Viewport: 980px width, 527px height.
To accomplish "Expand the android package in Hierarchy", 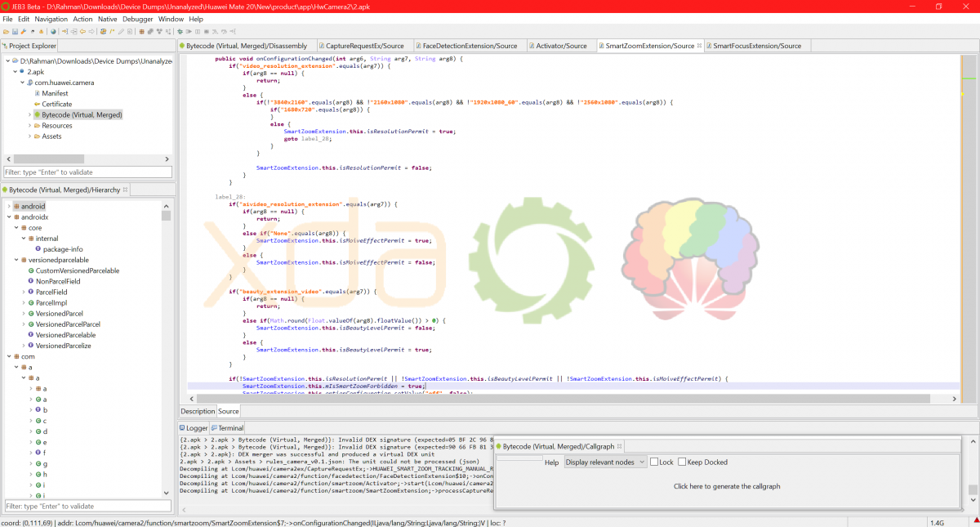I will (8, 207).
